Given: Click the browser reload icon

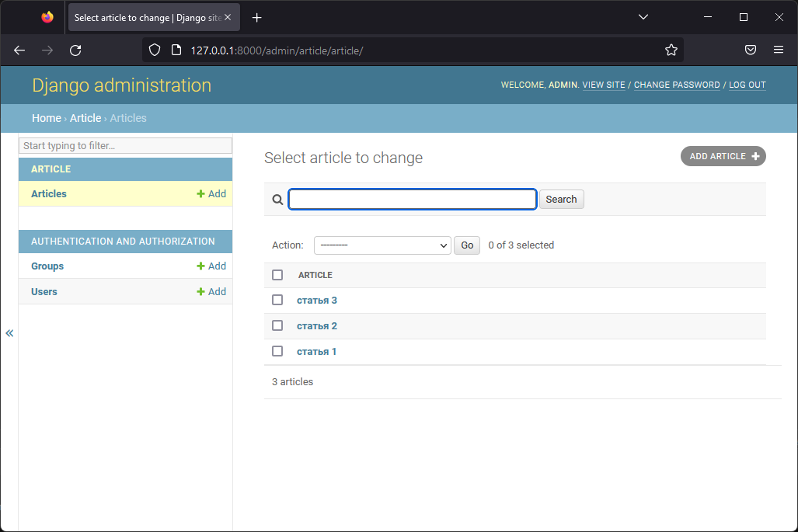Looking at the screenshot, I should coord(75,50).
